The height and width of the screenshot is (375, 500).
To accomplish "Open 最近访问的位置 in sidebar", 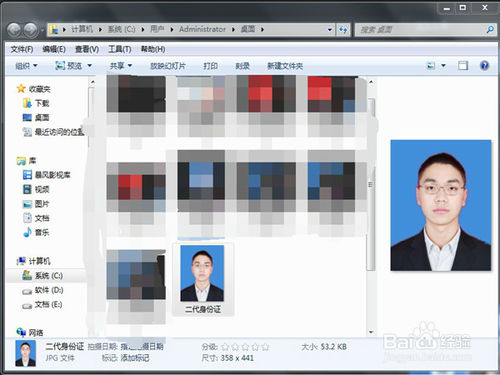I will tap(53, 132).
